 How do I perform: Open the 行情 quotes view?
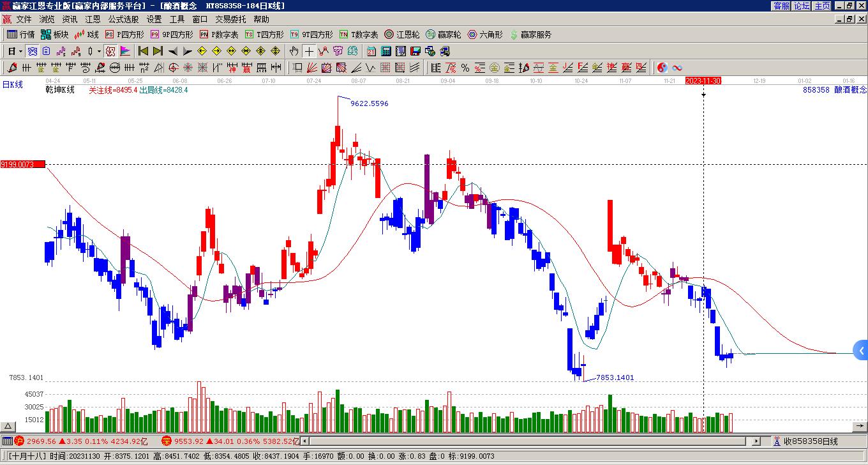[x=21, y=34]
